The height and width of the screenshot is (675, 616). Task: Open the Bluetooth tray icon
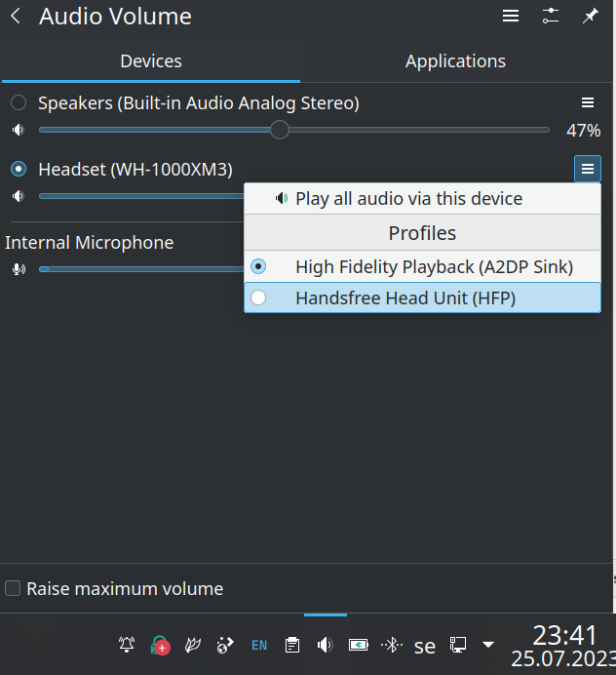(392, 645)
